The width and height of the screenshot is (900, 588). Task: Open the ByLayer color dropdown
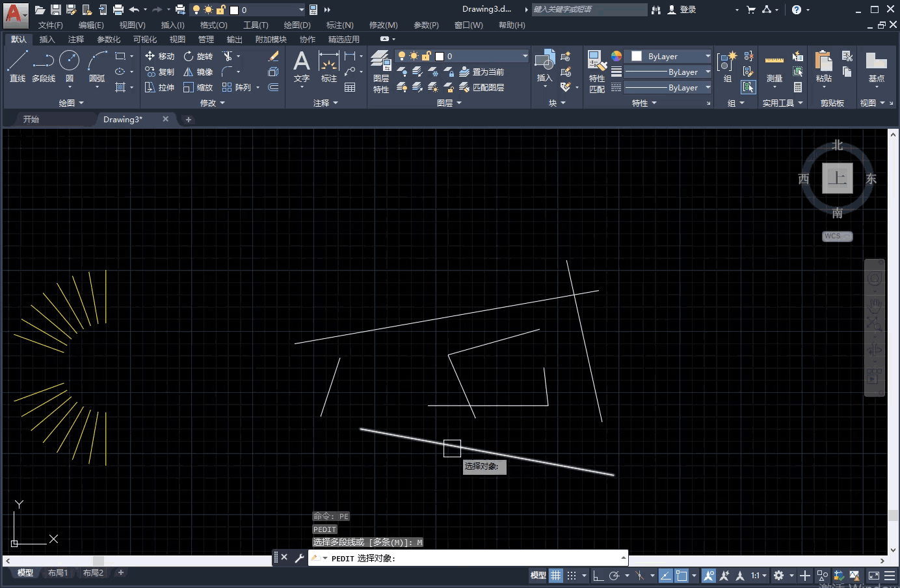pos(667,56)
